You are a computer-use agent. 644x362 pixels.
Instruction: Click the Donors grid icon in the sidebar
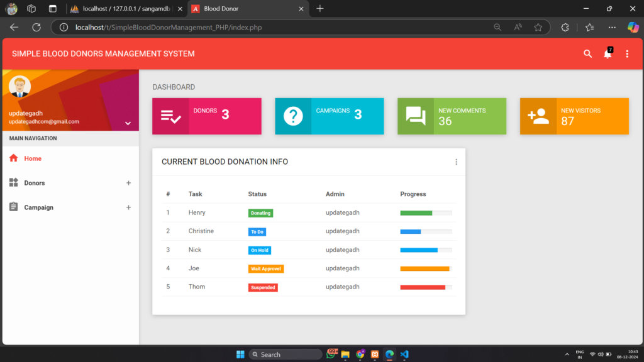[14, 182]
